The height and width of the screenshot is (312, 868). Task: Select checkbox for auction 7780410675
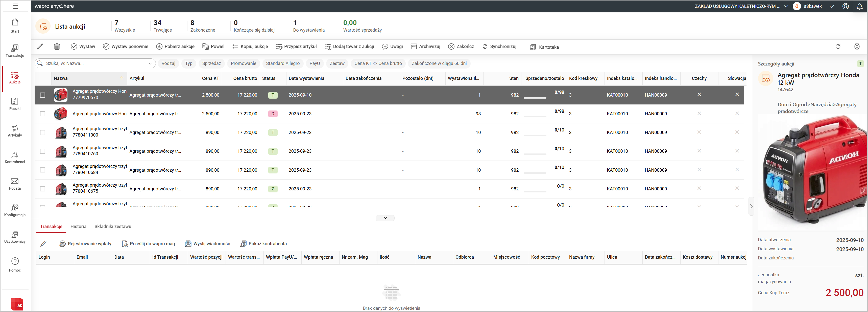(x=42, y=189)
